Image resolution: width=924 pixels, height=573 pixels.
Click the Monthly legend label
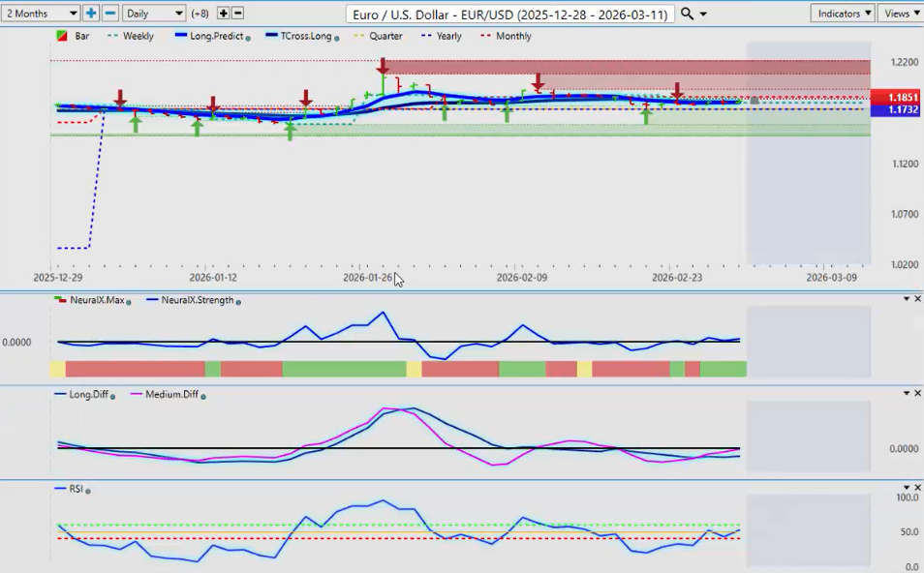[511, 37]
